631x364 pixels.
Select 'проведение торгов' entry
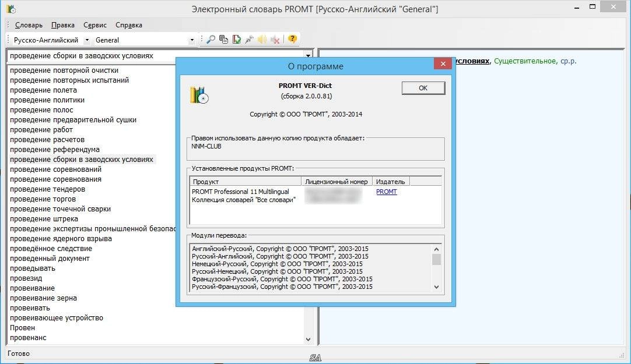pos(43,199)
